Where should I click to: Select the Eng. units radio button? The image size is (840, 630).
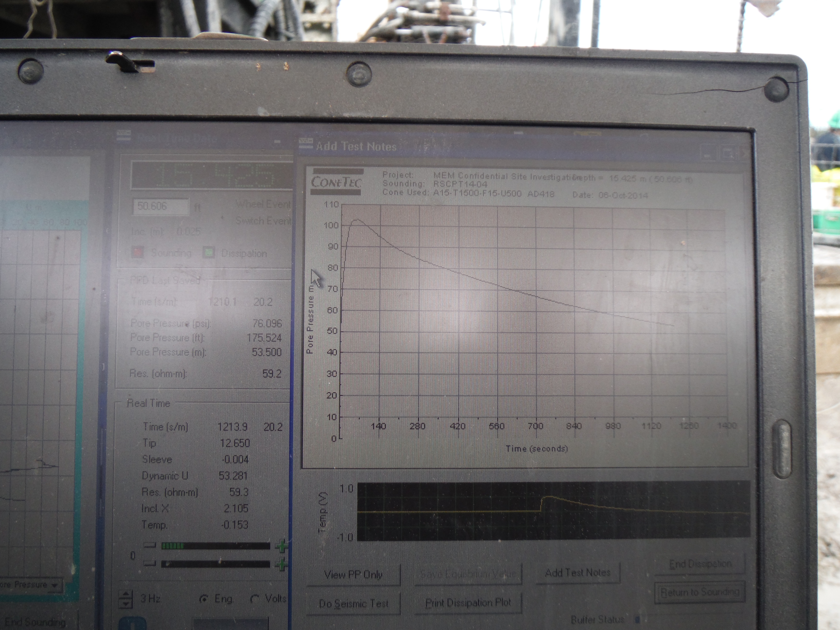tap(204, 599)
